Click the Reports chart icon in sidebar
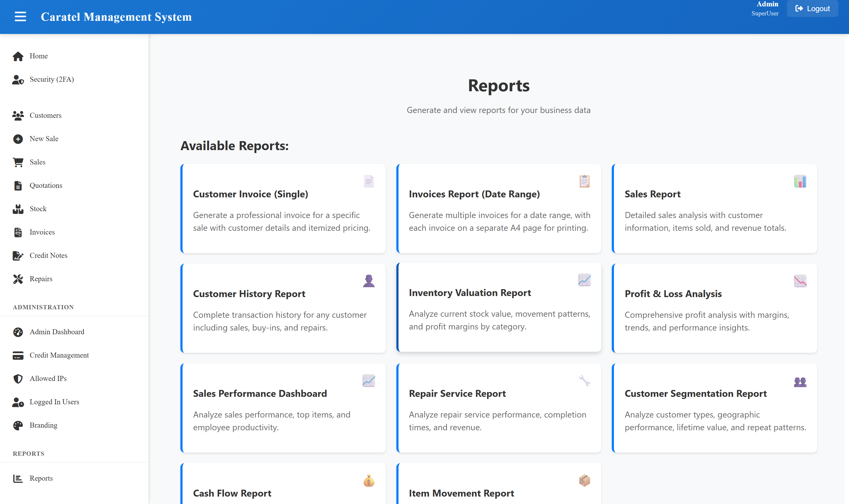 coord(18,479)
